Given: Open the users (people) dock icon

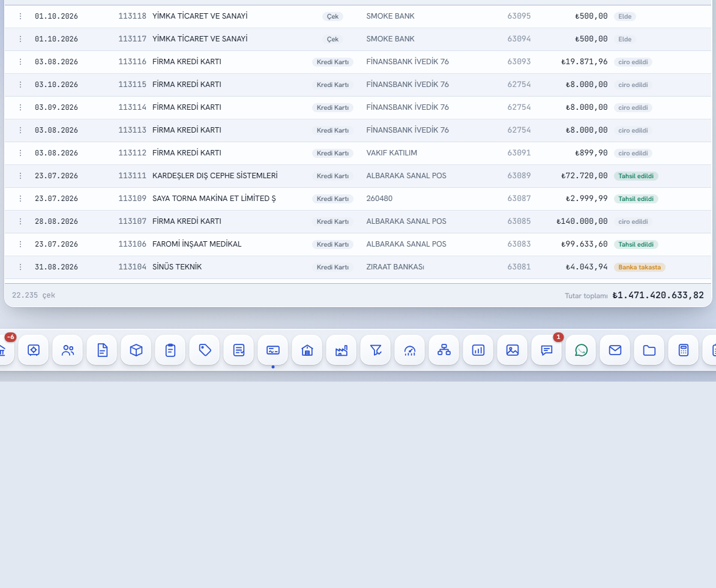Looking at the screenshot, I should [x=68, y=350].
